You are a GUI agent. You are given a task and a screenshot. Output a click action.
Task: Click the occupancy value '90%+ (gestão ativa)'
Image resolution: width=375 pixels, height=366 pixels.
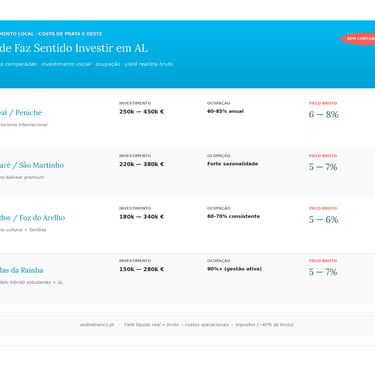[234, 269]
